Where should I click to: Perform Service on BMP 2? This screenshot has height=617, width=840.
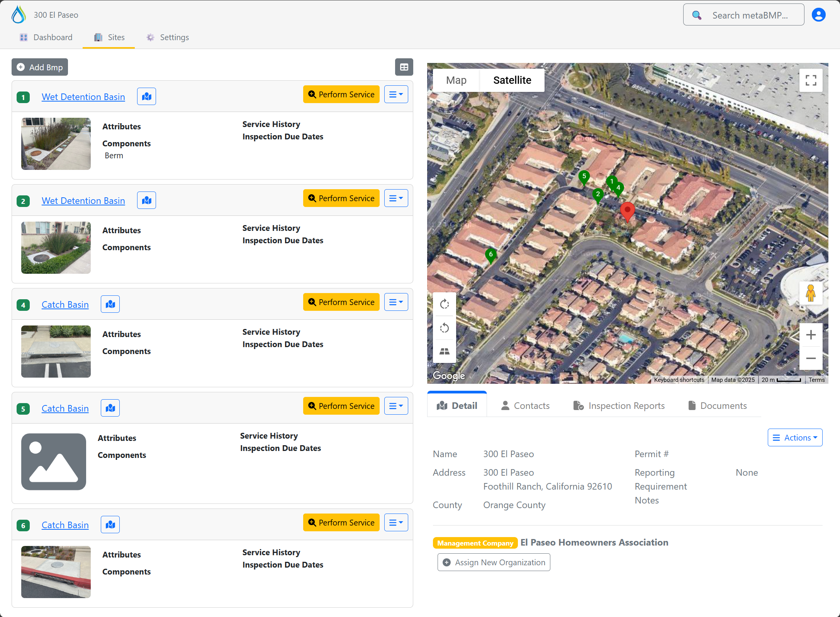(341, 198)
